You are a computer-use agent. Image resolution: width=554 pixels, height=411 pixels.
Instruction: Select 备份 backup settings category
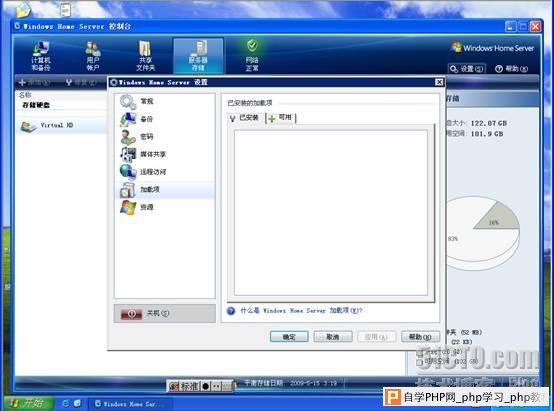pos(165,119)
